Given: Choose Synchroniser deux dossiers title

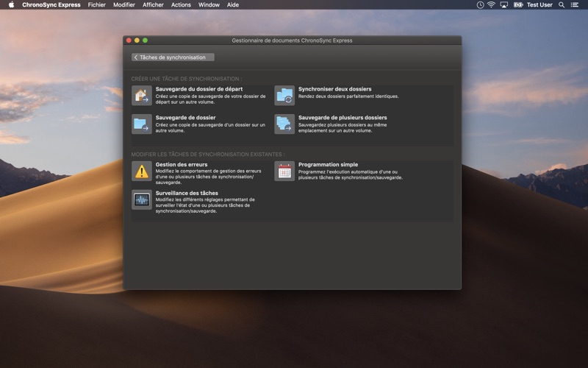Looking at the screenshot, I should (x=335, y=89).
